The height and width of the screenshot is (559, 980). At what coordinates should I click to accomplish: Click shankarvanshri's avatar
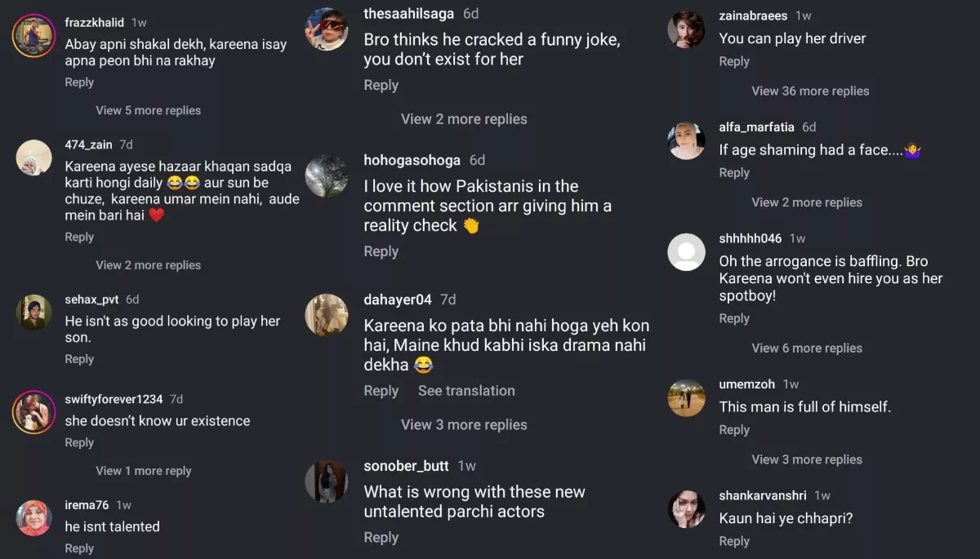click(686, 509)
